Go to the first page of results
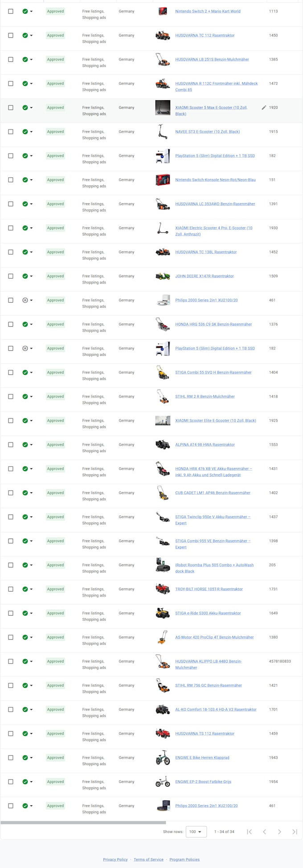This screenshot has width=303, height=868. point(249,831)
